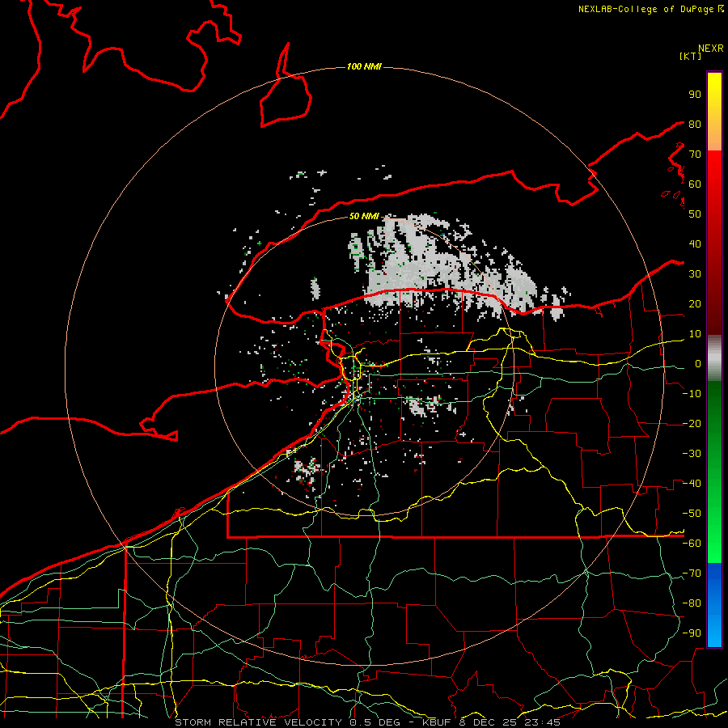Click the -60 value on the velocity scale
728x728 pixels.
692,544
